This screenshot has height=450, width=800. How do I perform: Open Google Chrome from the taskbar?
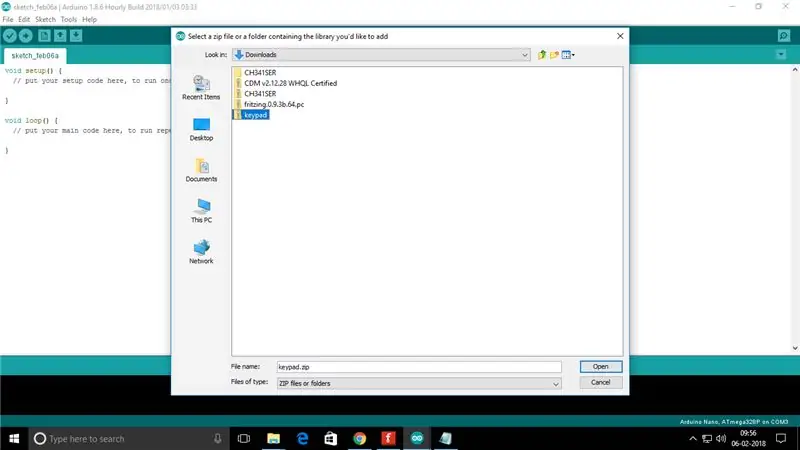[359, 439]
